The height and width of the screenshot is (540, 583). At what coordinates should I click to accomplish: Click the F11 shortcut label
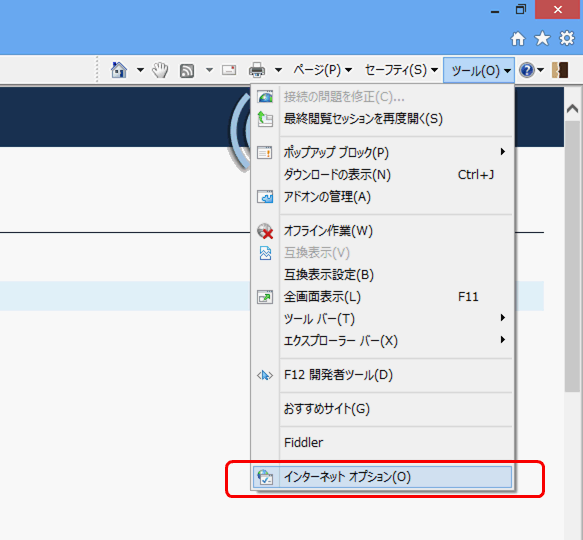pos(468,297)
